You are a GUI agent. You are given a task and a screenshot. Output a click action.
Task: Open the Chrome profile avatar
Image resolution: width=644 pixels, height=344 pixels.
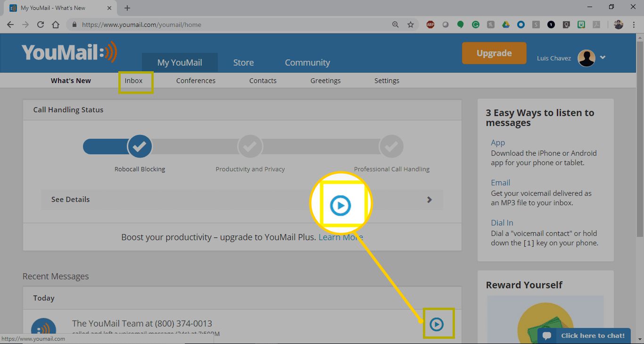click(619, 25)
